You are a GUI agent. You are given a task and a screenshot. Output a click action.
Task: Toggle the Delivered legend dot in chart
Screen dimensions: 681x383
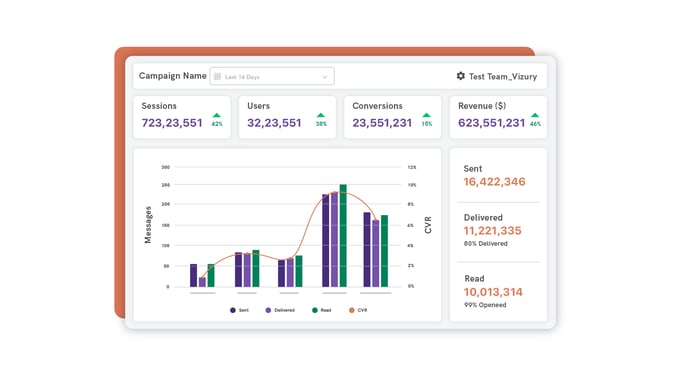click(x=268, y=310)
